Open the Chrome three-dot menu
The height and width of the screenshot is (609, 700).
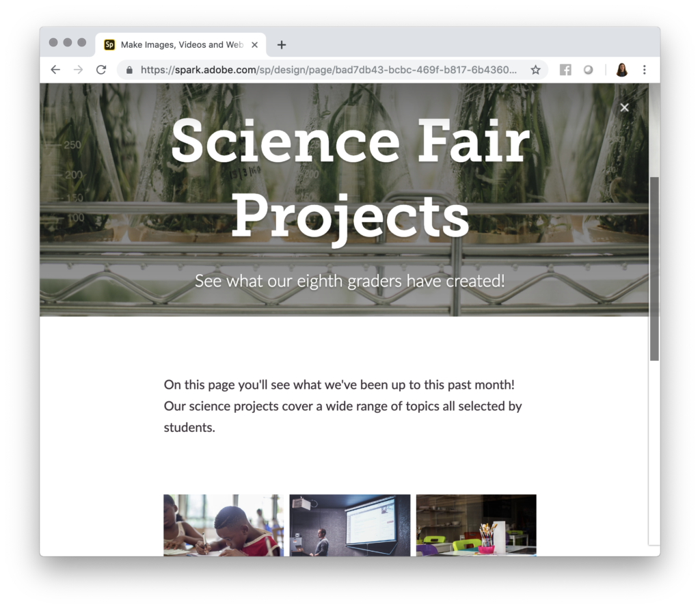644,69
